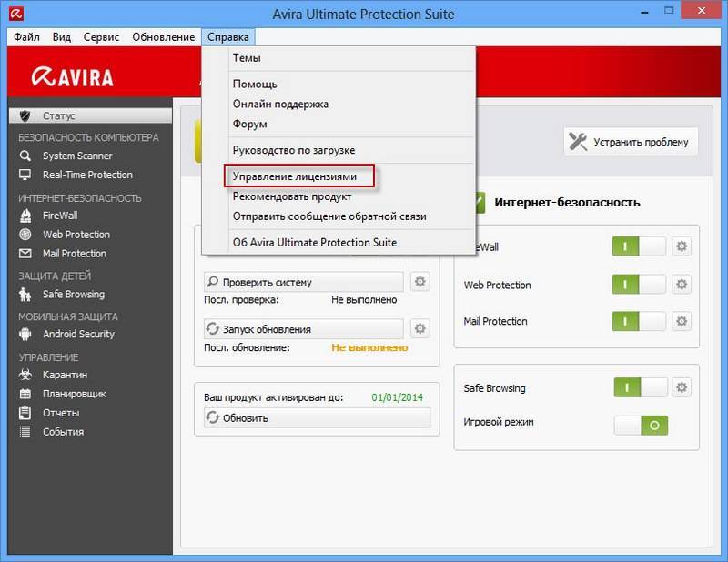The width and height of the screenshot is (728, 562).
Task: Click the Проверить систему button
Action: tap(304, 282)
